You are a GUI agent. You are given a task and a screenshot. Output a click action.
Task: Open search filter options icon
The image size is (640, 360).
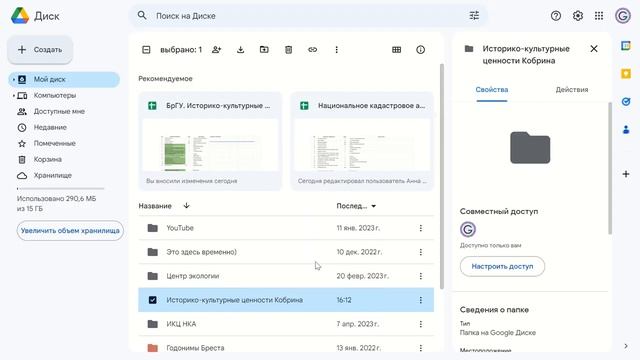[x=474, y=16]
